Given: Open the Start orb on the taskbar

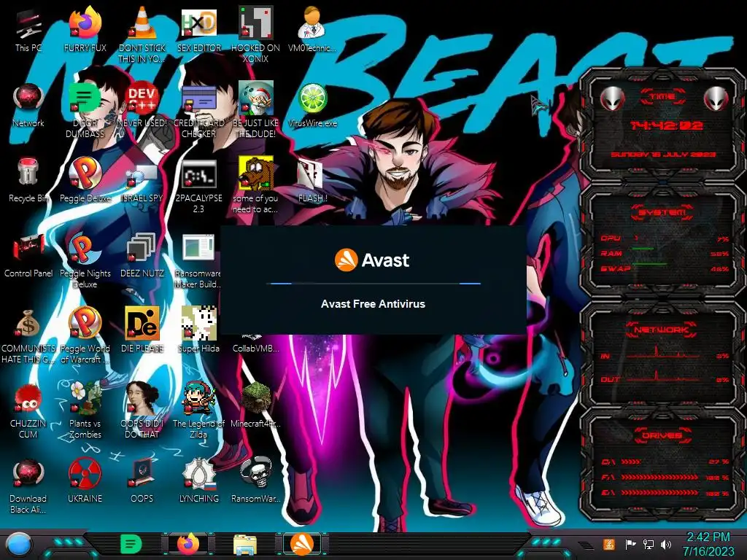Looking at the screenshot, I should point(20,545).
